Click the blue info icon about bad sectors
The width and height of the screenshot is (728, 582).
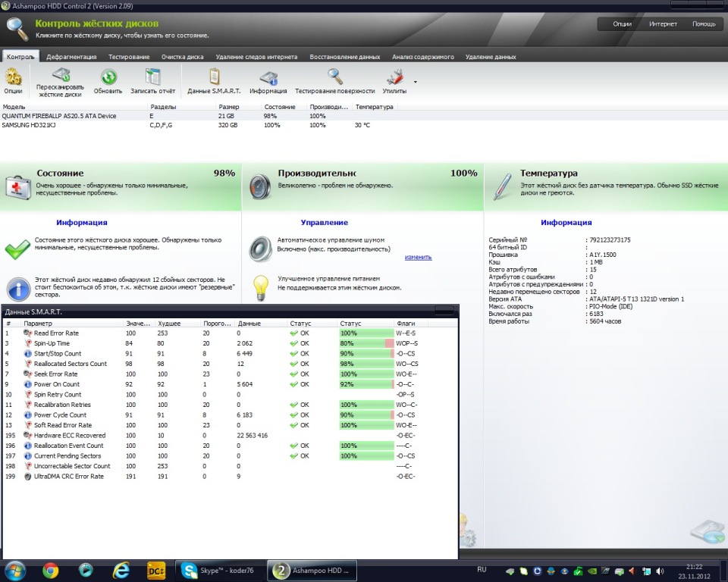(x=18, y=289)
